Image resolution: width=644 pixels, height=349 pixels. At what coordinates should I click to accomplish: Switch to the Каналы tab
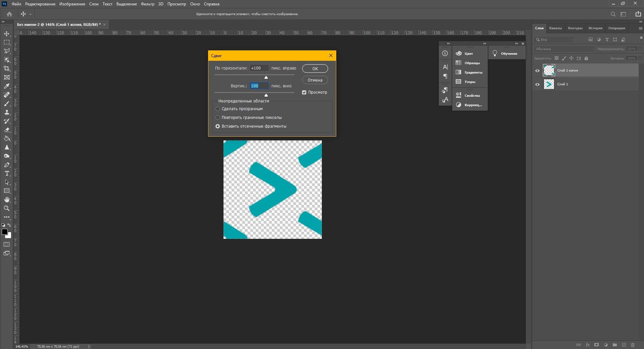click(x=555, y=28)
